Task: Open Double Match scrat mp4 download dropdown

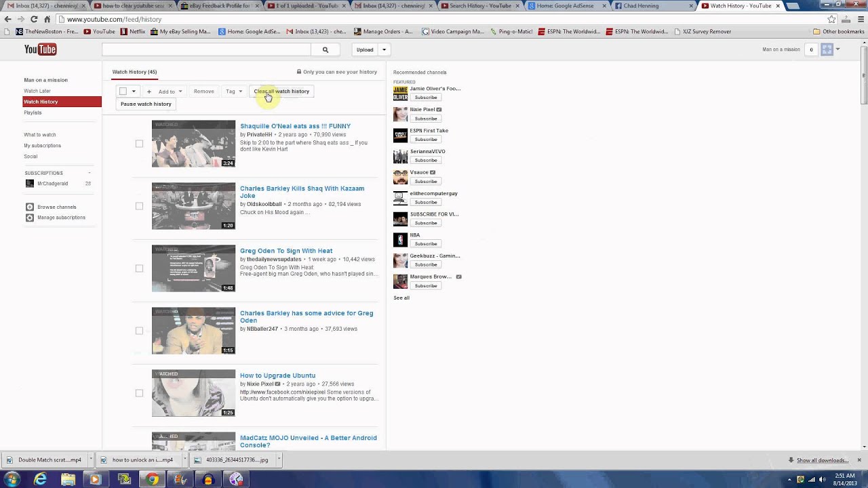Action: click(x=90, y=460)
